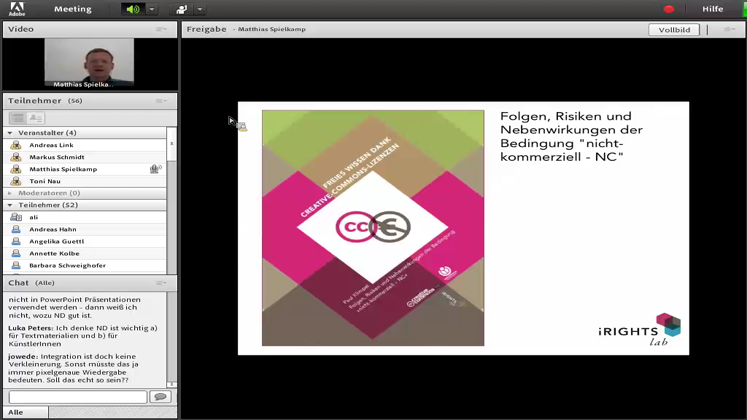The width and height of the screenshot is (747, 420).
Task: Open the Video pod options menu
Action: click(161, 30)
